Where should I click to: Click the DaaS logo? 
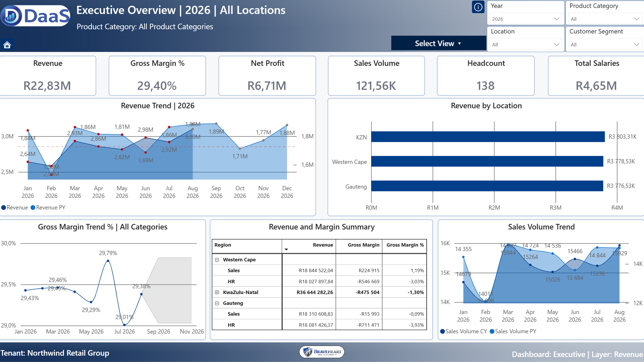tap(35, 15)
